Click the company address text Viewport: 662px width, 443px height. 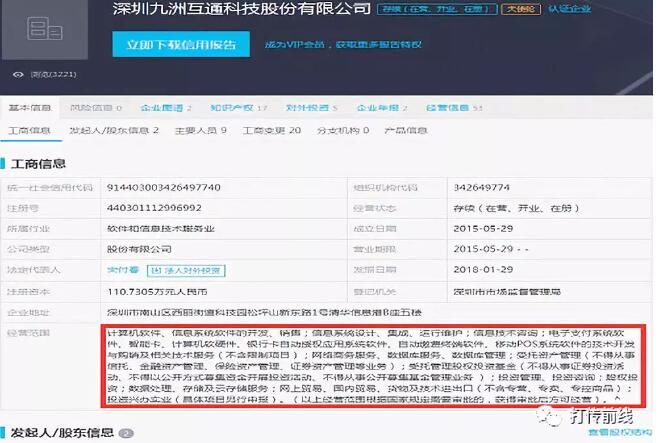tap(264, 313)
